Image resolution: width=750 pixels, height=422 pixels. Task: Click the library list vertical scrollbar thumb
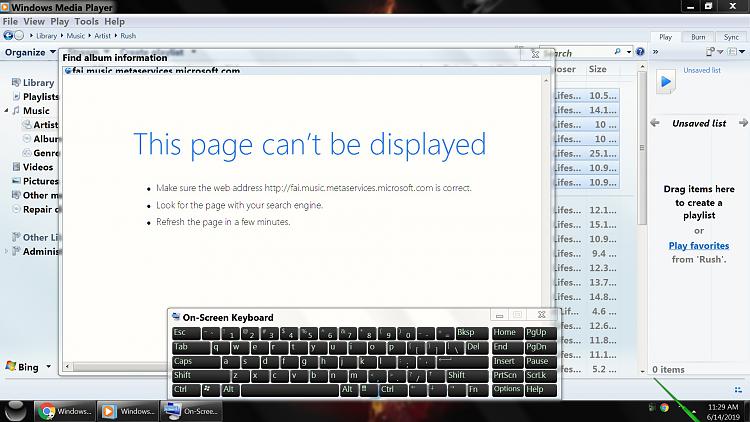pos(642,148)
